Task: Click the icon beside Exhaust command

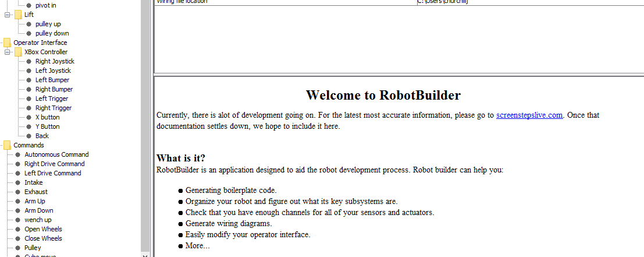Action: click(17, 192)
